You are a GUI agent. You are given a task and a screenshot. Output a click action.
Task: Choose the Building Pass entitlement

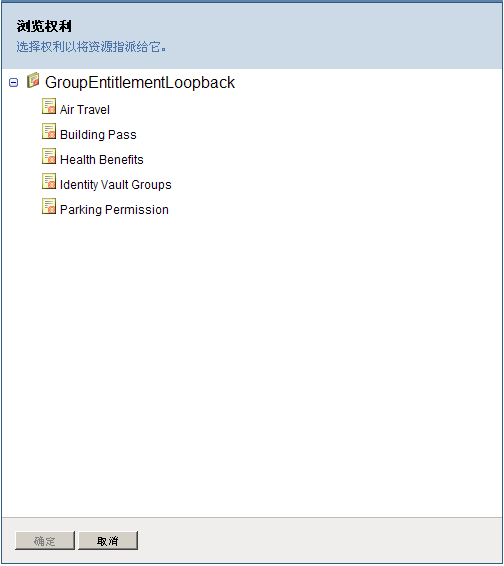98,135
